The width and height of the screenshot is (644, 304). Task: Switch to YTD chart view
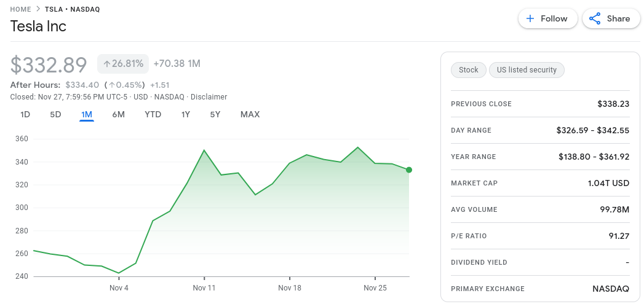(153, 114)
